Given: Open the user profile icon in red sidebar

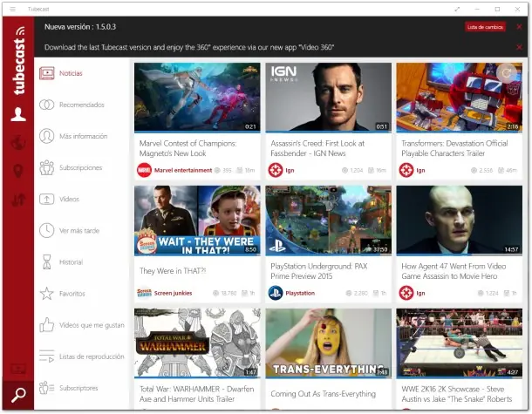Looking at the screenshot, I should [x=18, y=114].
